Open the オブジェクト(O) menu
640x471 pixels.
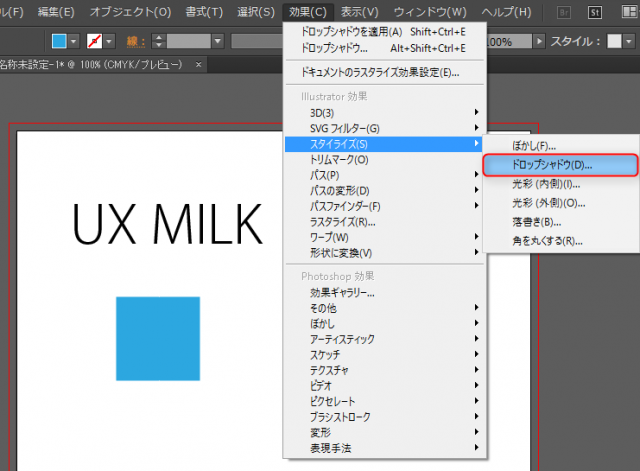click(130, 11)
